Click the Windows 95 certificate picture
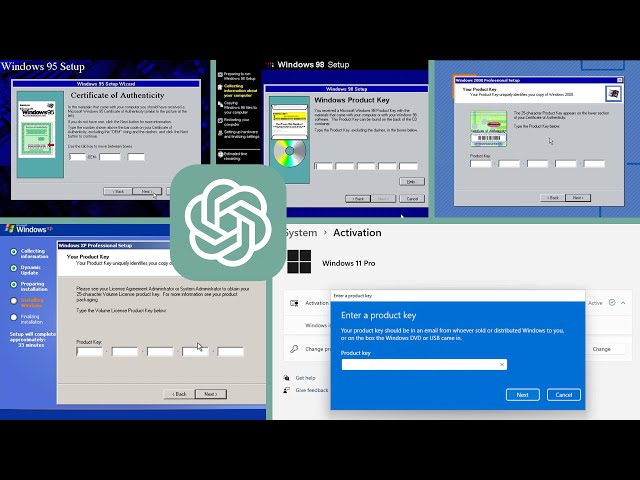Image resolution: width=640 pixels, height=480 pixels. pos(37,130)
